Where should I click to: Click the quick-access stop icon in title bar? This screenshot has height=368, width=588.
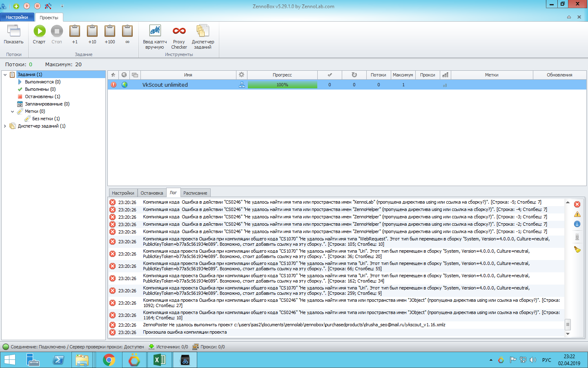click(38, 6)
